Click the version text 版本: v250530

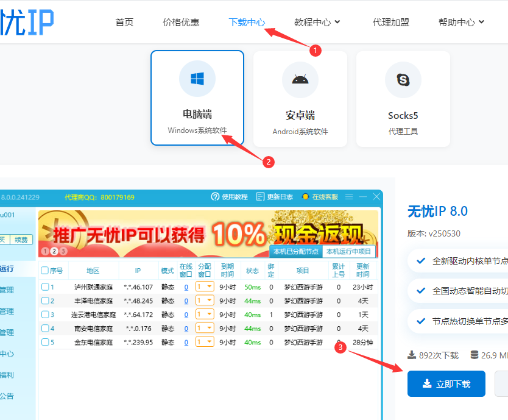pyautogui.click(x=434, y=233)
